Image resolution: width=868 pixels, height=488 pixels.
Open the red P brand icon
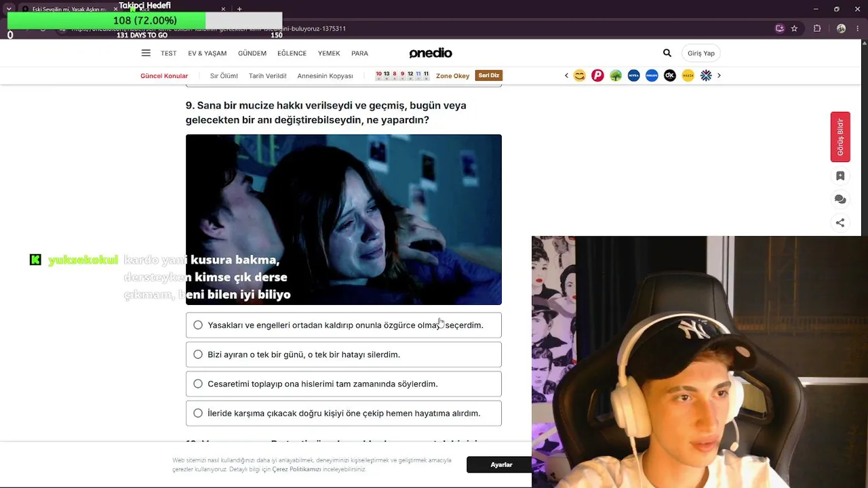click(597, 76)
